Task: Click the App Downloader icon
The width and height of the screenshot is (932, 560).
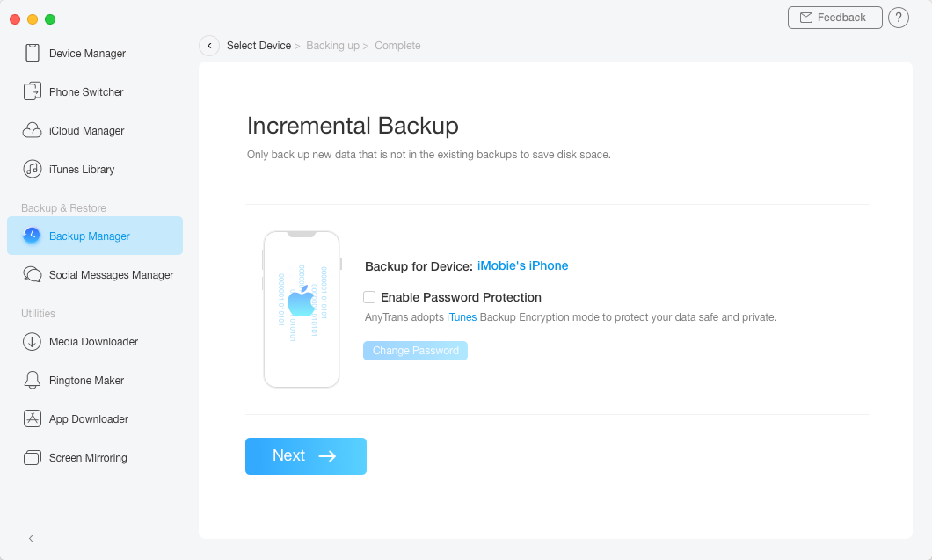Action: tap(33, 419)
